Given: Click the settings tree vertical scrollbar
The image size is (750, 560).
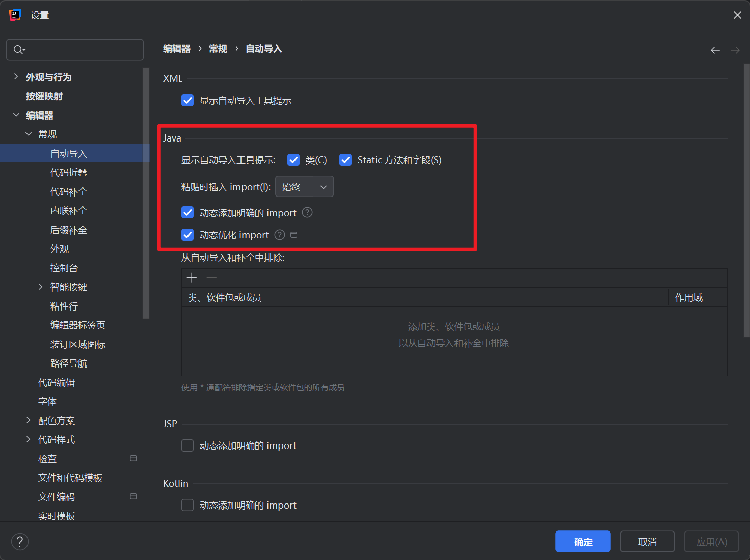Looking at the screenshot, I should tap(146, 193).
